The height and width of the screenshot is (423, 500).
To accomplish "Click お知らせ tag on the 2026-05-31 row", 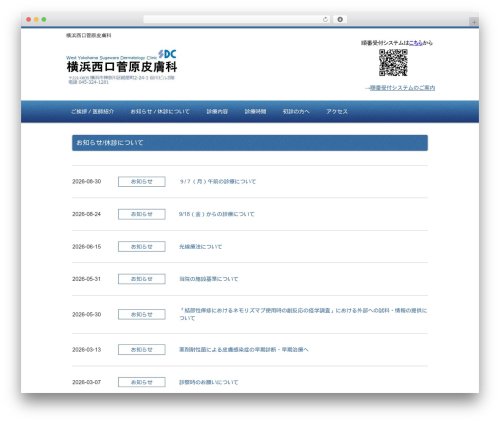I will 142,279.
